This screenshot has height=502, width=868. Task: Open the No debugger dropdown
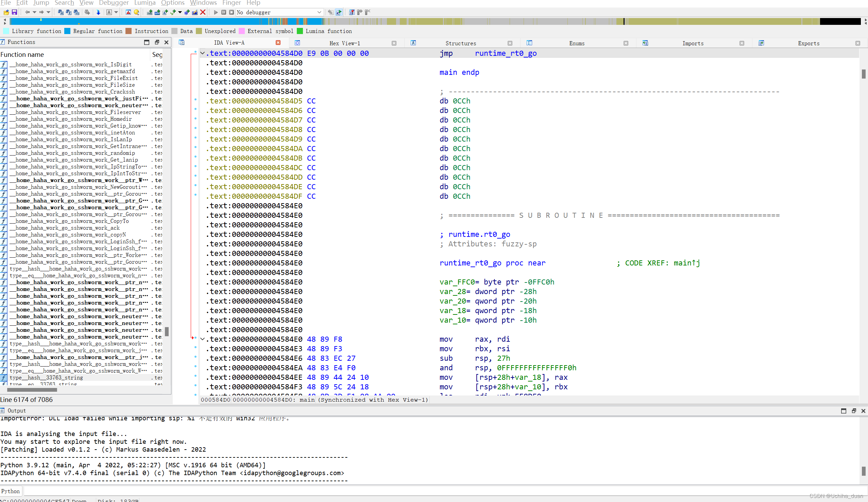pos(320,12)
